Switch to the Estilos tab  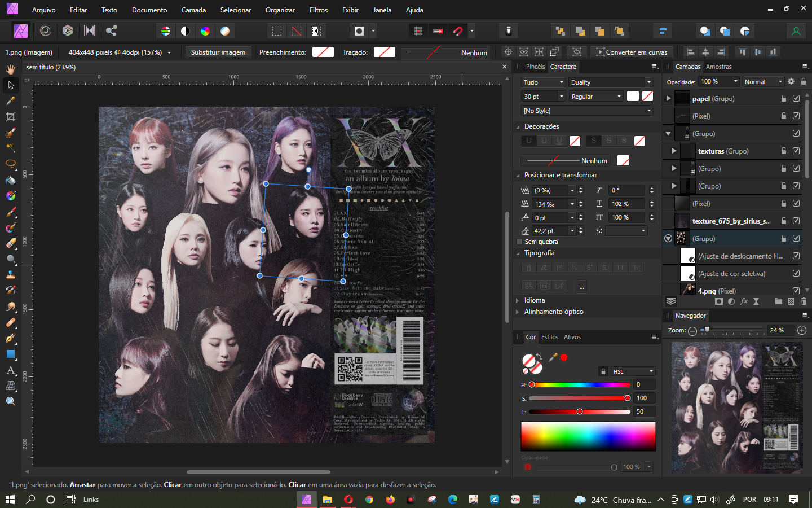point(550,337)
